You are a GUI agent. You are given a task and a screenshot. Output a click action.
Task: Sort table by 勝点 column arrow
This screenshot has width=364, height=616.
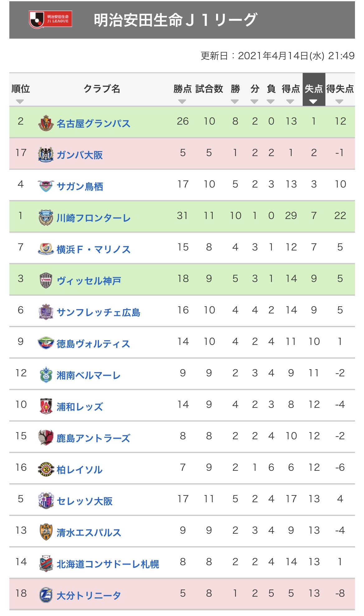pos(182,102)
